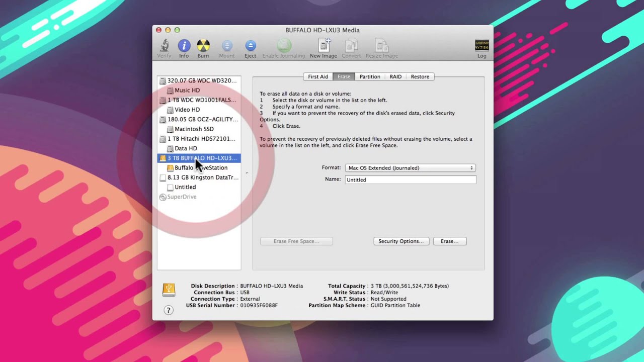Screen dimensions: 644x362
Task: Click the 1 TB Hitachi disk icon
Action: (163, 139)
